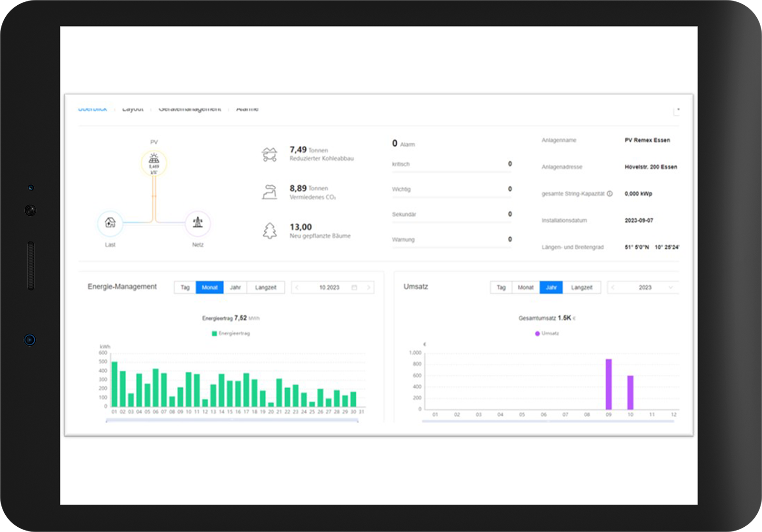Click the PV solar panel icon
This screenshot has height=532, width=762.
(154, 162)
